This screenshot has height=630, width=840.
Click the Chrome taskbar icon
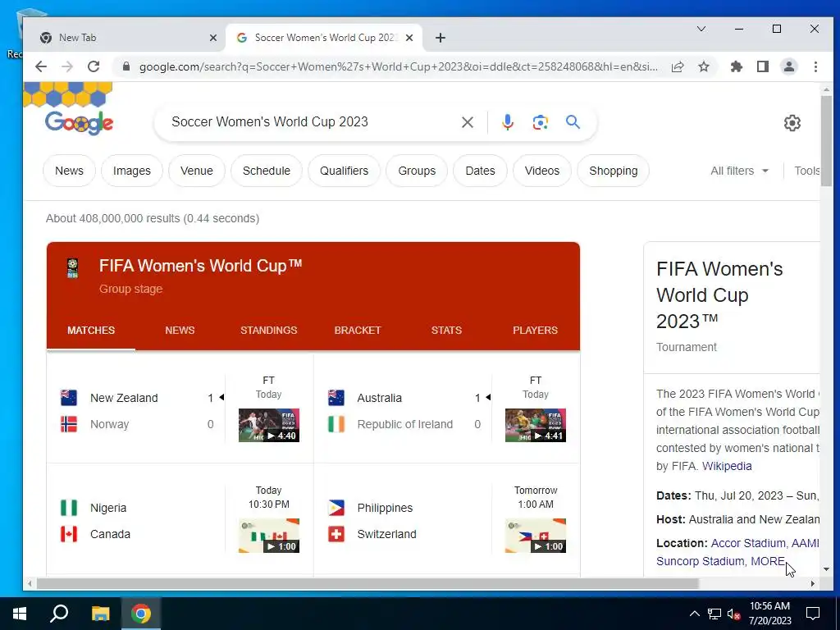[141, 614]
